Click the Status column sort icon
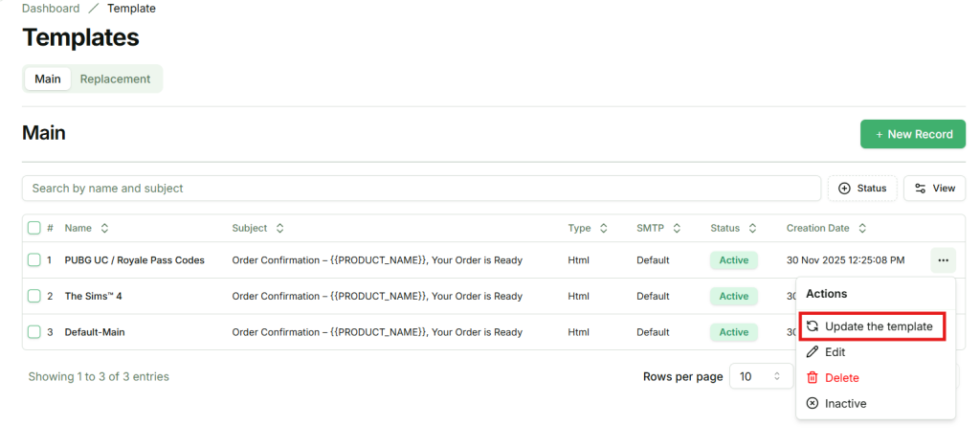980x448 pixels. click(x=753, y=229)
